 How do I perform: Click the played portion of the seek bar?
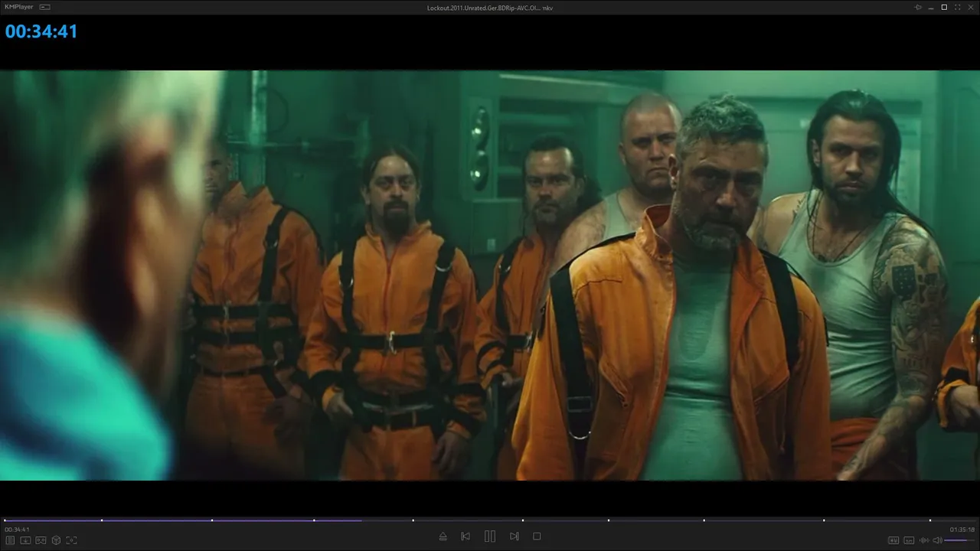click(182, 520)
